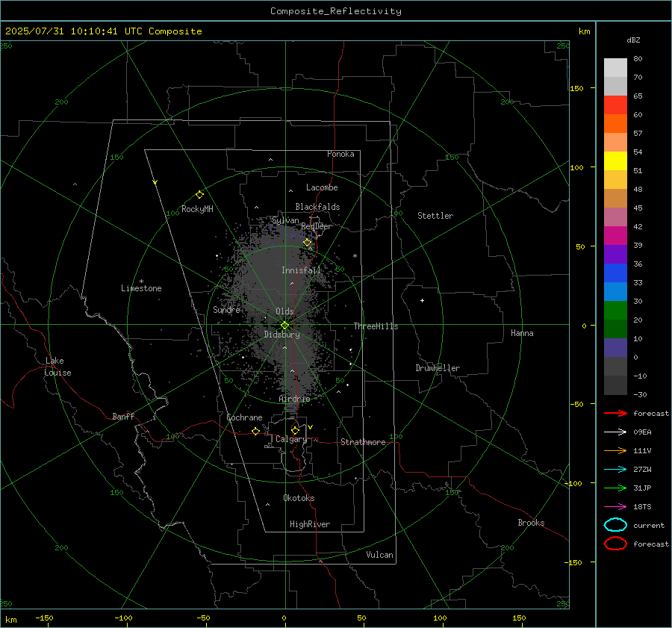Click the Composite_Reflectivity title text
Viewport: 672px width, 628px height.
click(335, 11)
